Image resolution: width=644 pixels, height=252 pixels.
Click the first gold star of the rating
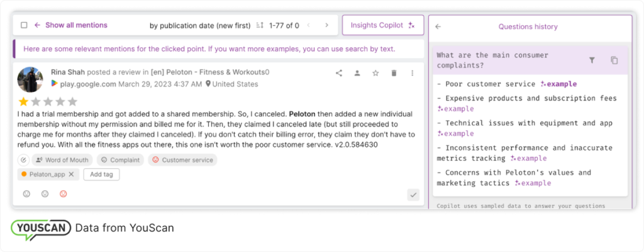[23, 101]
